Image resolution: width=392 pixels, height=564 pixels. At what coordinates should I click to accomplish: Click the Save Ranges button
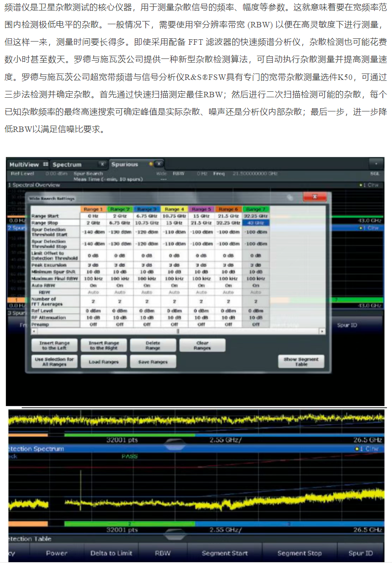coord(153,362)
